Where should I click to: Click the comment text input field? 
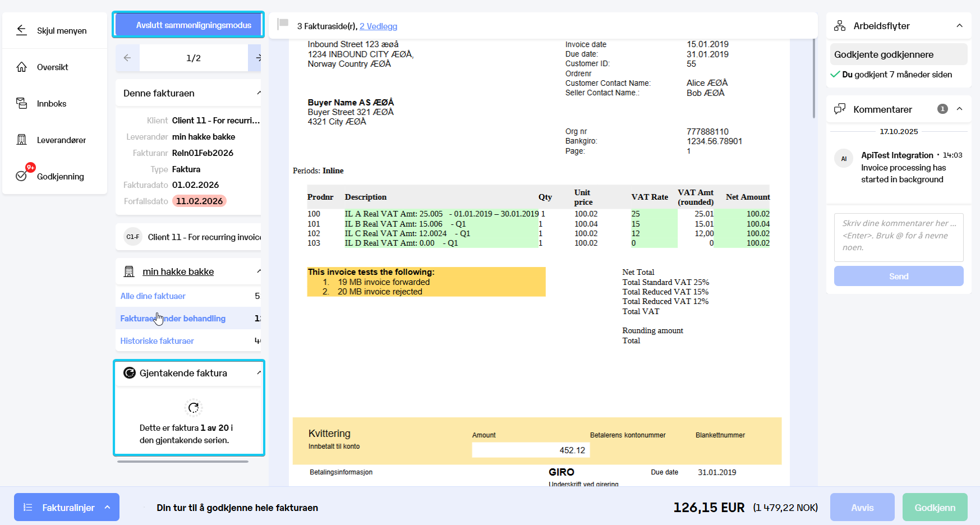(x=899, y=237)
